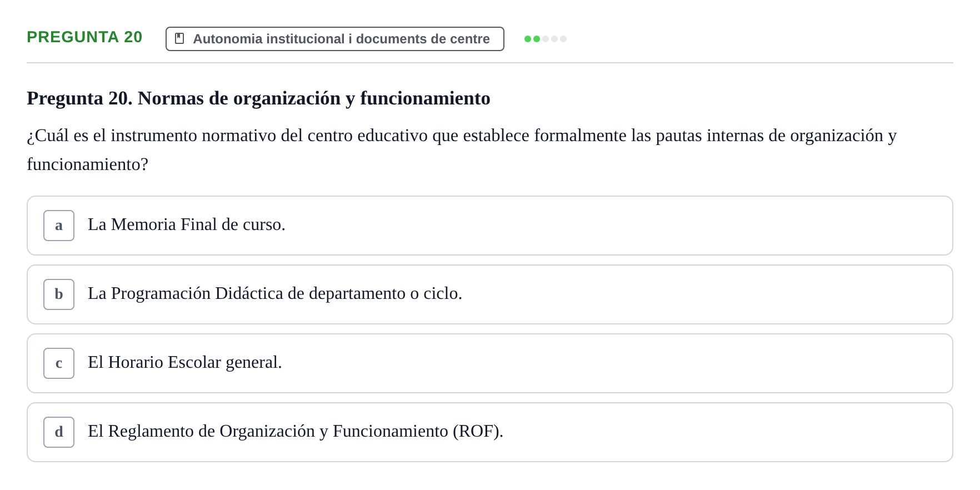Choose answer 'El Reglamento de Organización y Funcionamiento (ROF).'

coord(490,432)
